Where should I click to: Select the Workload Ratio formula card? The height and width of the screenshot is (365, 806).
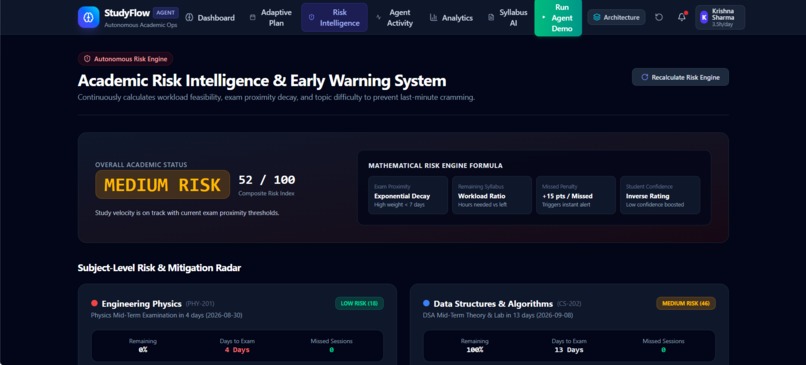pyautogui.click(x=492, y=195)
